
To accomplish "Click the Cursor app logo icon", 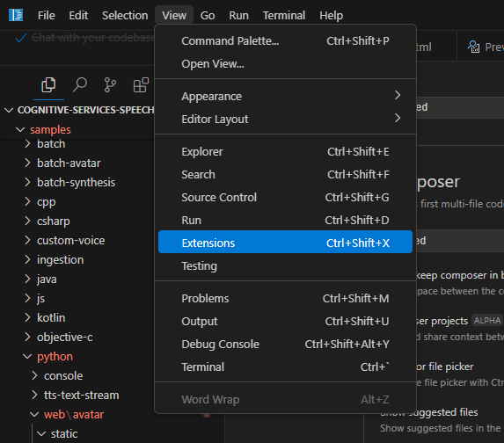I will tap(16, 15).
